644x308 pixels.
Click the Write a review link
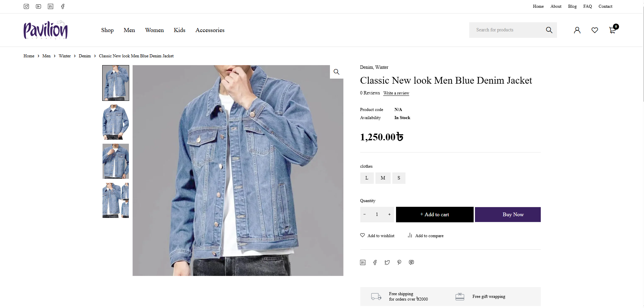pos(396,93)
